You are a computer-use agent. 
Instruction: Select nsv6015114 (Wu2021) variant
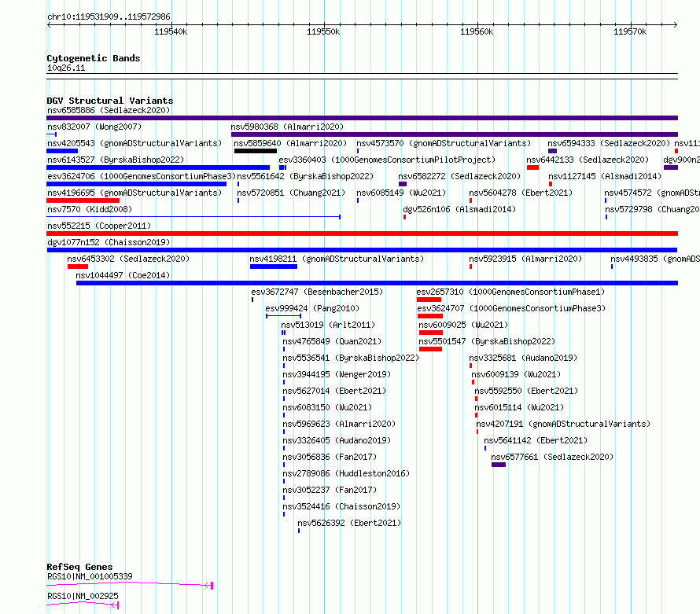click(x=519, y=407)
